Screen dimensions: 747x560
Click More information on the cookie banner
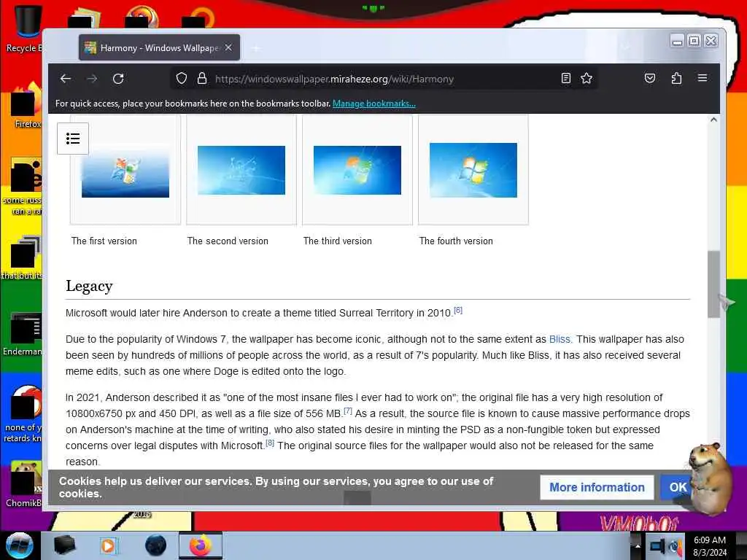point(597,487)
